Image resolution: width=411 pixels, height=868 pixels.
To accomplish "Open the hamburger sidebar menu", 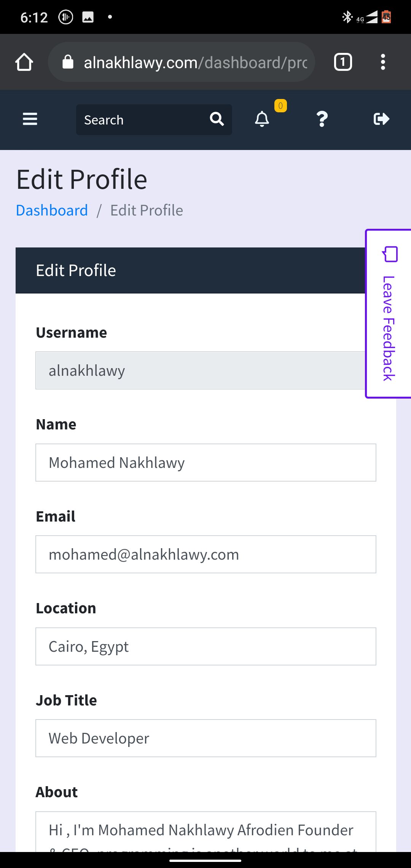I will point(30,119).
